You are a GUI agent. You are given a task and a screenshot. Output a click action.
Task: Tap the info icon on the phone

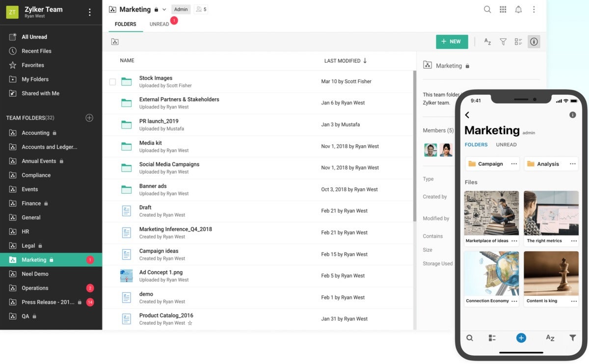[x=572, y=115]
